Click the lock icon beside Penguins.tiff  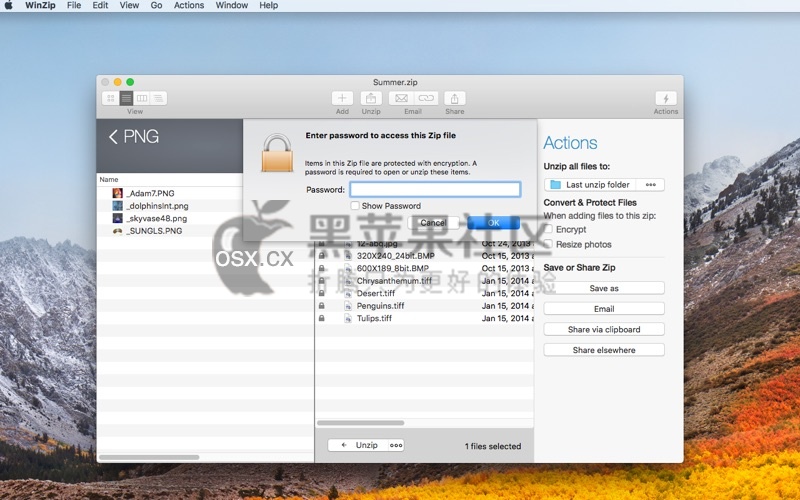tap(321, 306)
